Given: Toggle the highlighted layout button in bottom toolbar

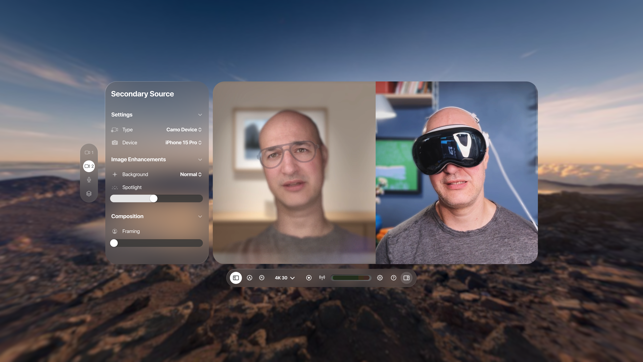Looking at the screenshot, I should coord(236,278).
